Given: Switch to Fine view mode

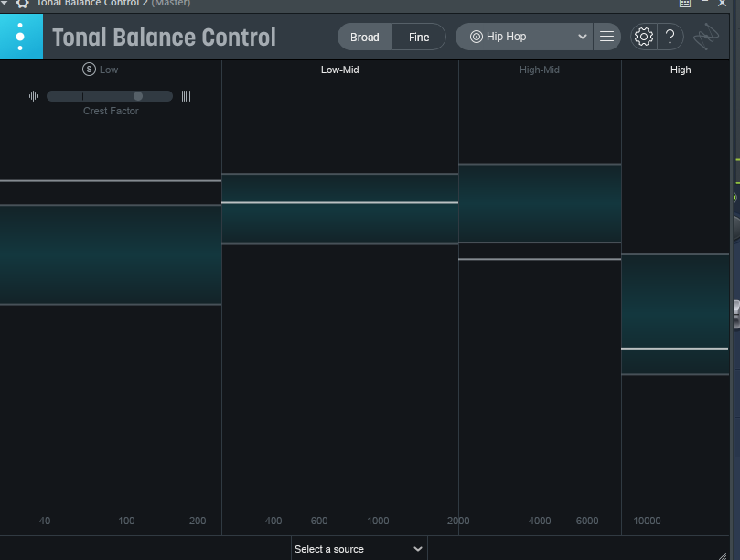Looking at the screenshot, I should click(419, 37).
